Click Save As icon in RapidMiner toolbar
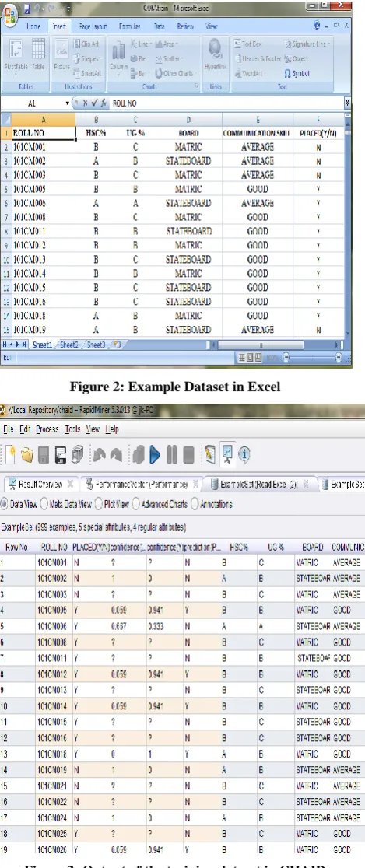365x868 pixels. 60,454
